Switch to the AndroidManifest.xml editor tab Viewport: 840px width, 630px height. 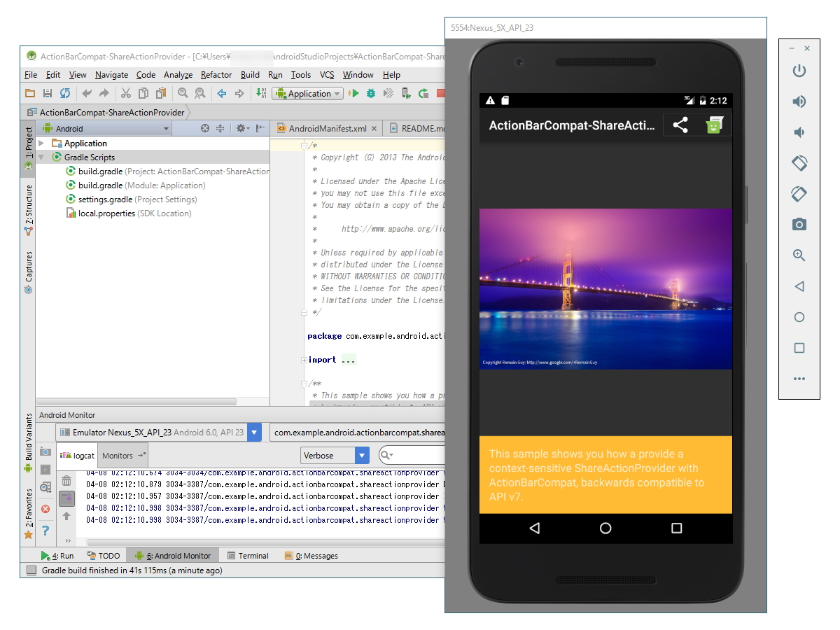click(x=327, y=128)
